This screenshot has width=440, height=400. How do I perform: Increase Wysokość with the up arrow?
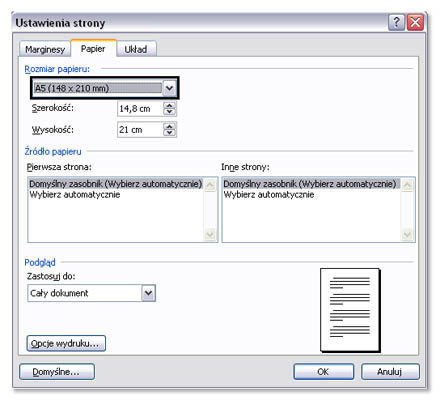tap(169, 127)
